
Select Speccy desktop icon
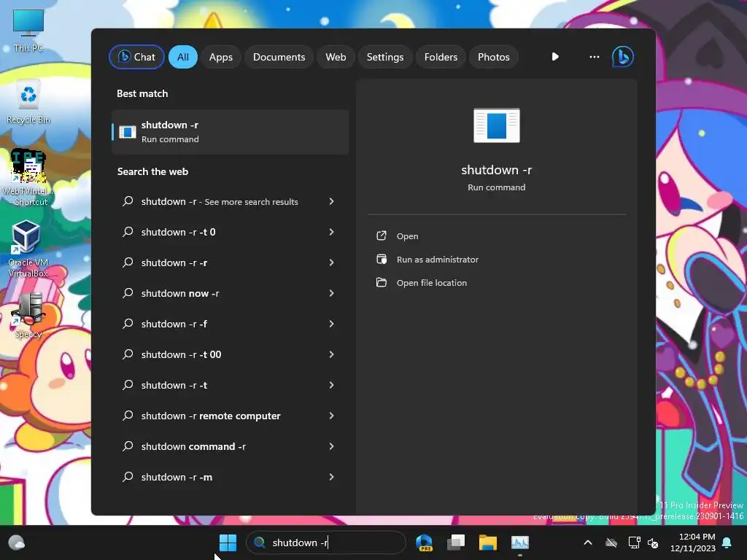pyautogui.click(x=28, y=315)
